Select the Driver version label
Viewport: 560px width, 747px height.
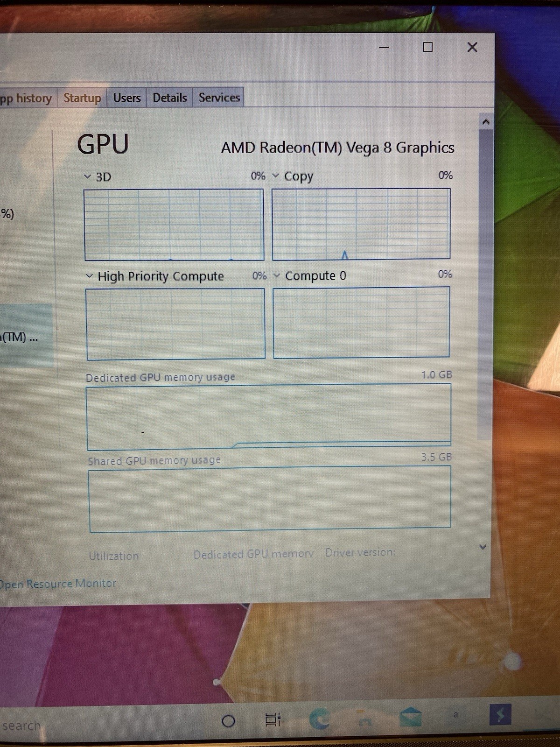tap(360, 552)
